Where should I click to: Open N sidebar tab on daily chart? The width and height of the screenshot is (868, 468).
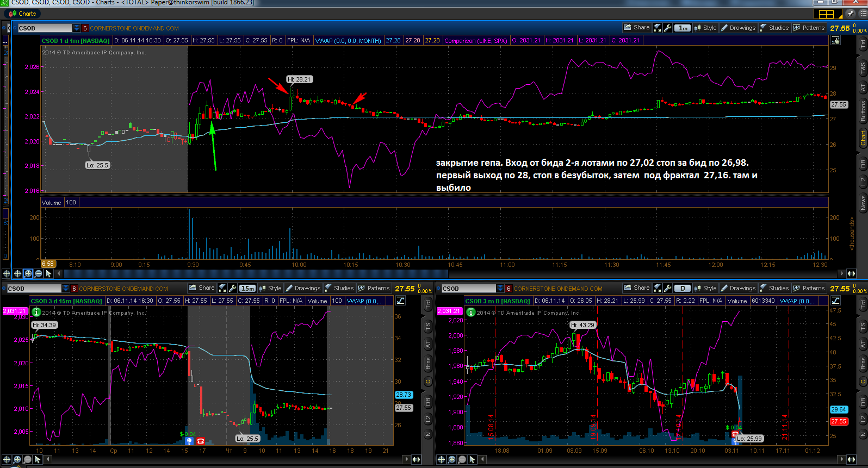(863, 435)
